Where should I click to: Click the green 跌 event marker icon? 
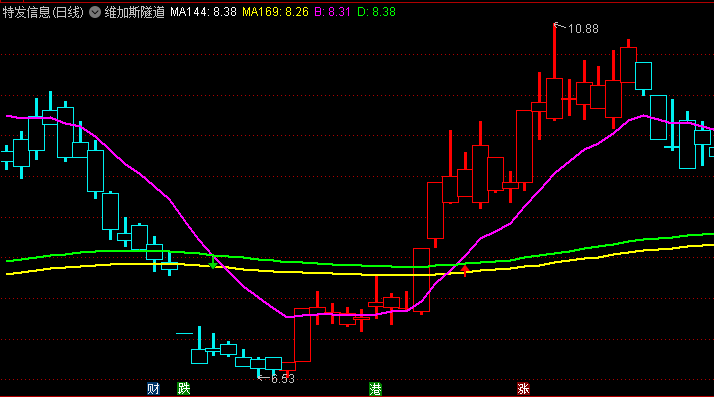184,389
